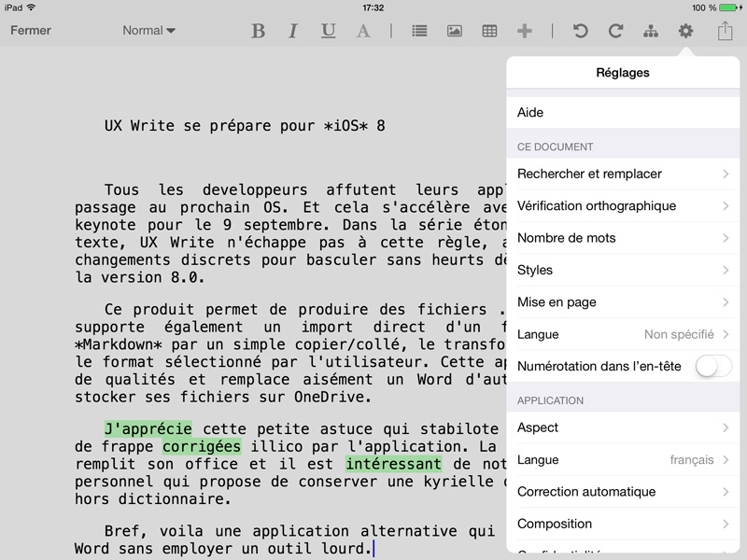Tap the text 'la version 8.0.'
Image resolution: width=747 pixels, height=560 pixels.
139,277
